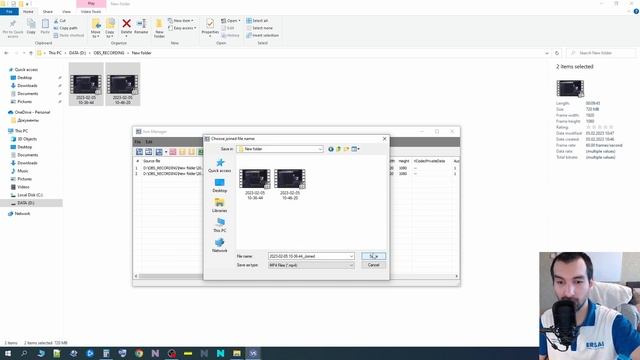Open the Copy to dropdown

[110, 29]
